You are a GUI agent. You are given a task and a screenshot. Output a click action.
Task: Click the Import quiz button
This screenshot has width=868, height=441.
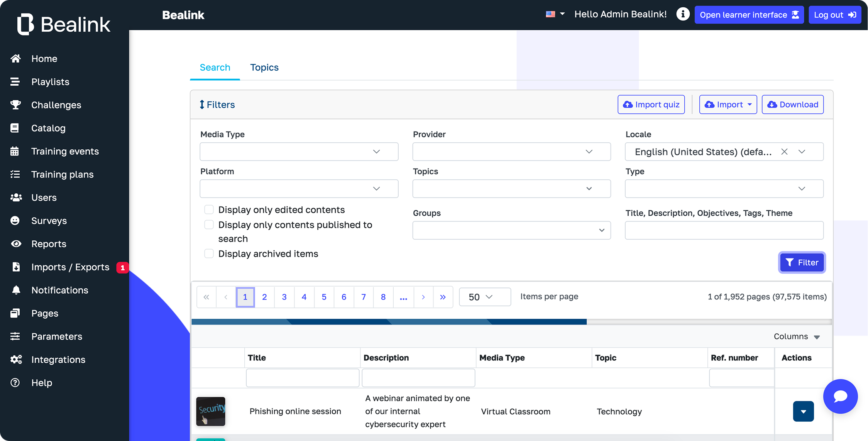(x=651, y=105)
